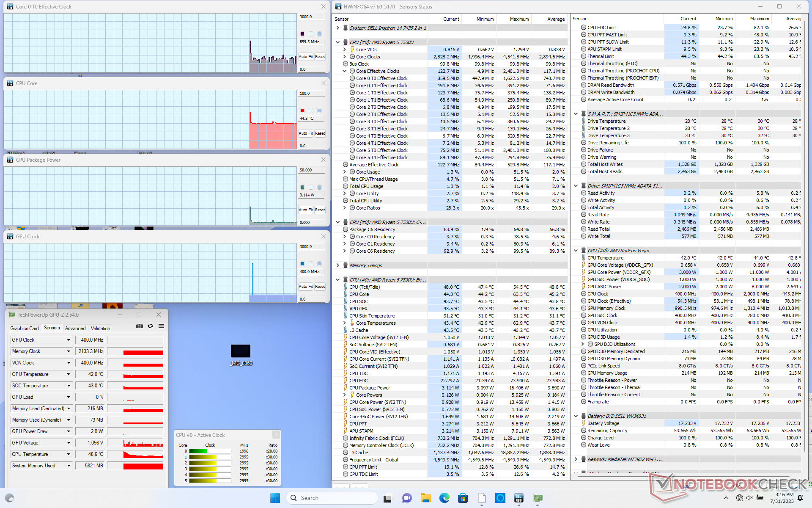
Task: Click the Microsoft Edge taskbar icon
Action: tap(444, 498)
